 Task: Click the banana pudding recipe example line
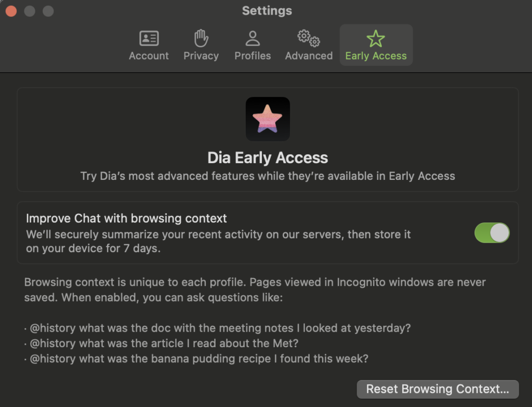pyautogui.click(x=196, y=359)
